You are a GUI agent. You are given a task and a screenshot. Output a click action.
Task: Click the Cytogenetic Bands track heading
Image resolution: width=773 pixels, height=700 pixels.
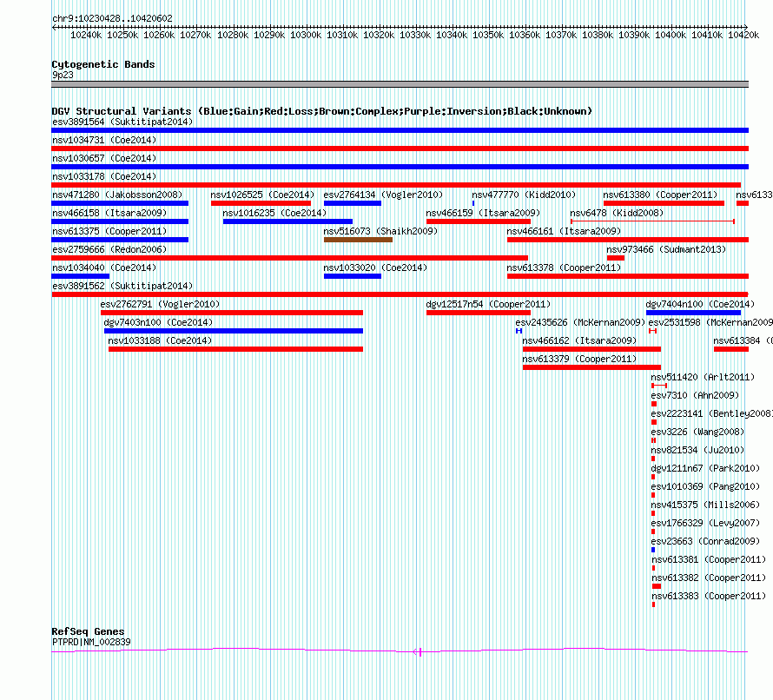[x=103, y=64]
